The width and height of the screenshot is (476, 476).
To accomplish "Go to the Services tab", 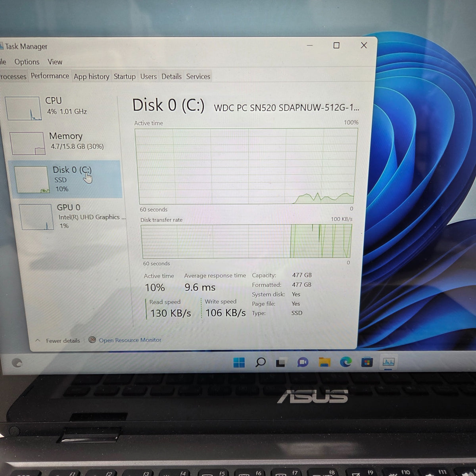I will (x=198, y=77).
